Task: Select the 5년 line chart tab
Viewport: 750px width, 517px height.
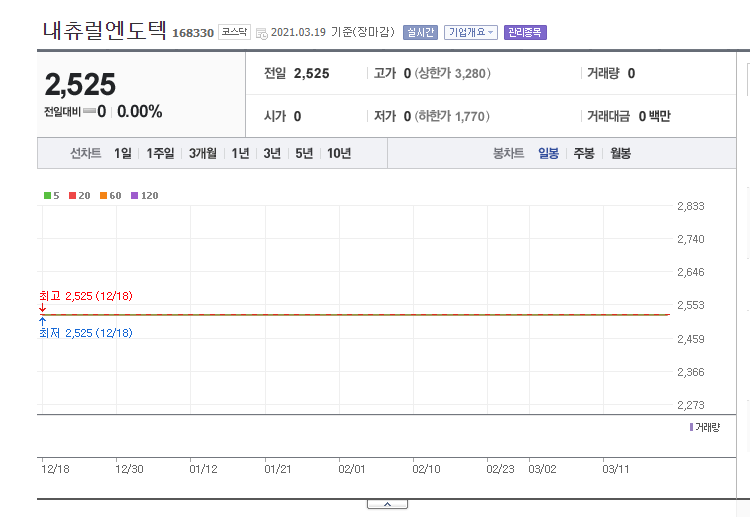Action: point(304,154)
